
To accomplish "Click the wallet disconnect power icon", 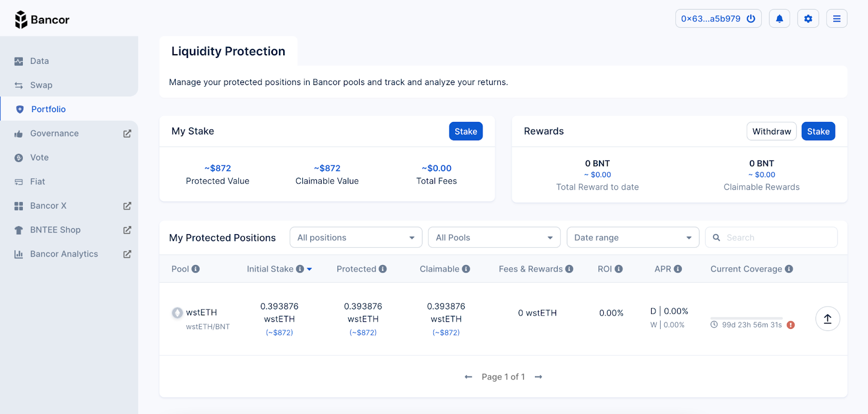I will 751,18.
